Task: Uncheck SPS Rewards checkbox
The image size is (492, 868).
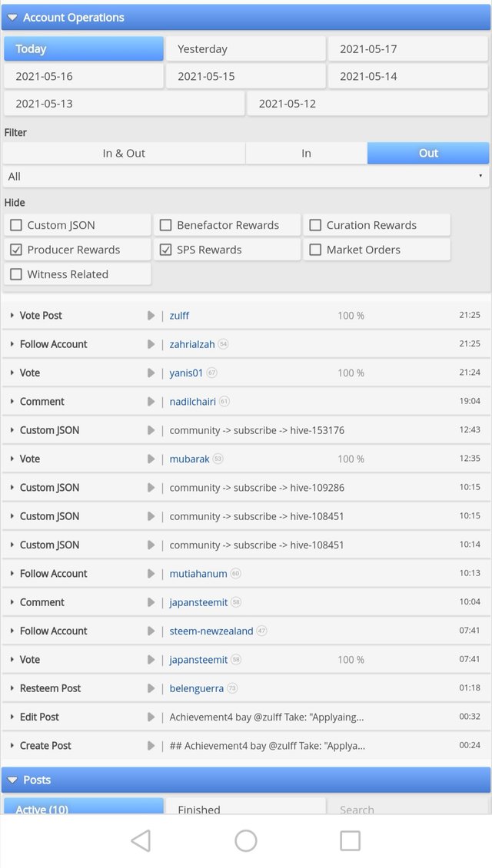Action: click(x=165, y=250)
